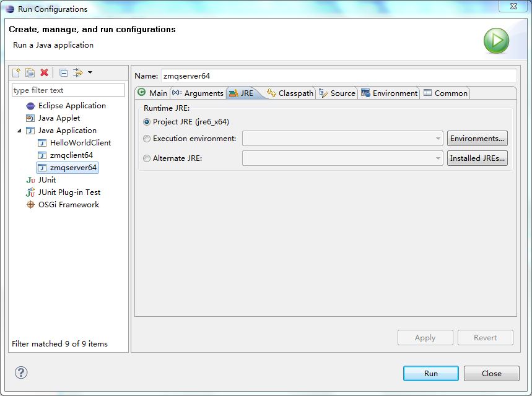Select the OSGi Framework launch type
This screenshot has height=396, width=532.
point(68,205)
